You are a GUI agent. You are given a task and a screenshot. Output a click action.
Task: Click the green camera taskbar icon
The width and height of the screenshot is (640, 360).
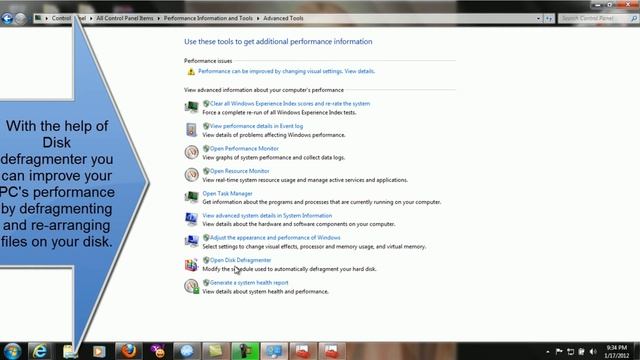pyautogui.click(x=245, y=351)
